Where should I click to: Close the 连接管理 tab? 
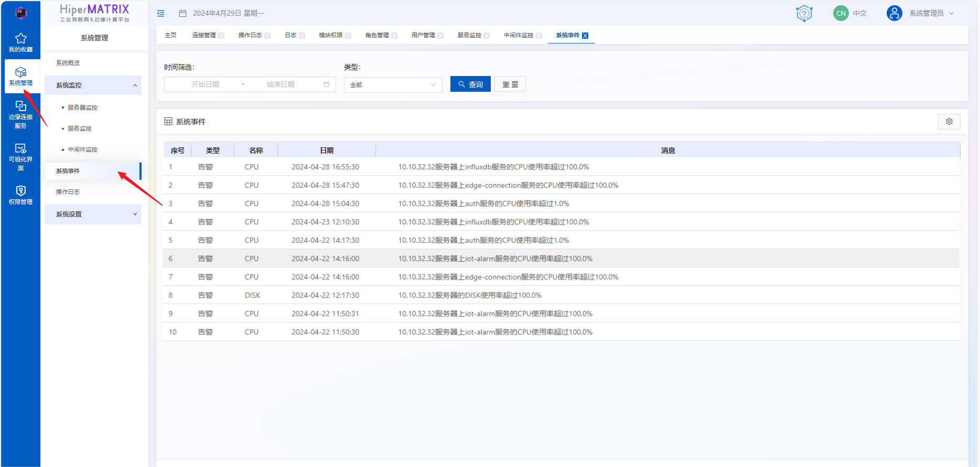pos(221,36)
